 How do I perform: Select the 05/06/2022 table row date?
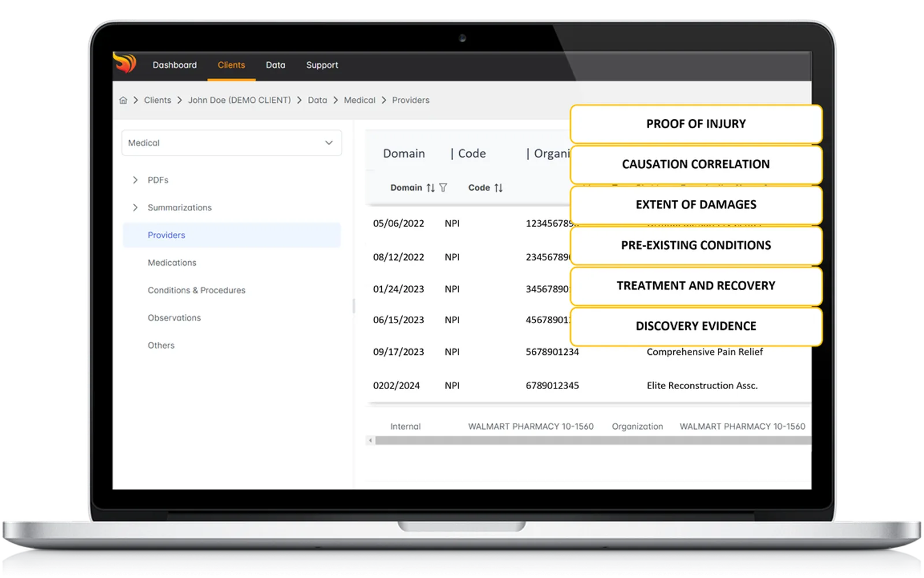pos(398,224)
